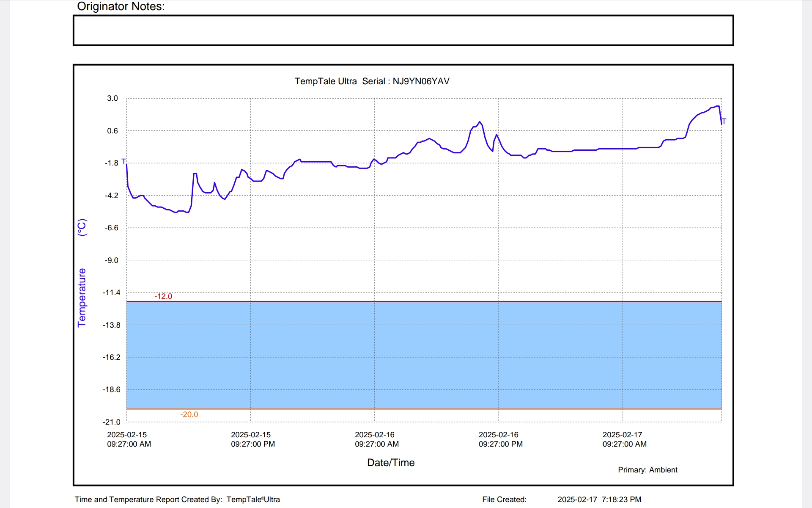
Task: Click x-axis label 2025-02-15 09:27:00 AM
Action: click(x=129, y=439)
